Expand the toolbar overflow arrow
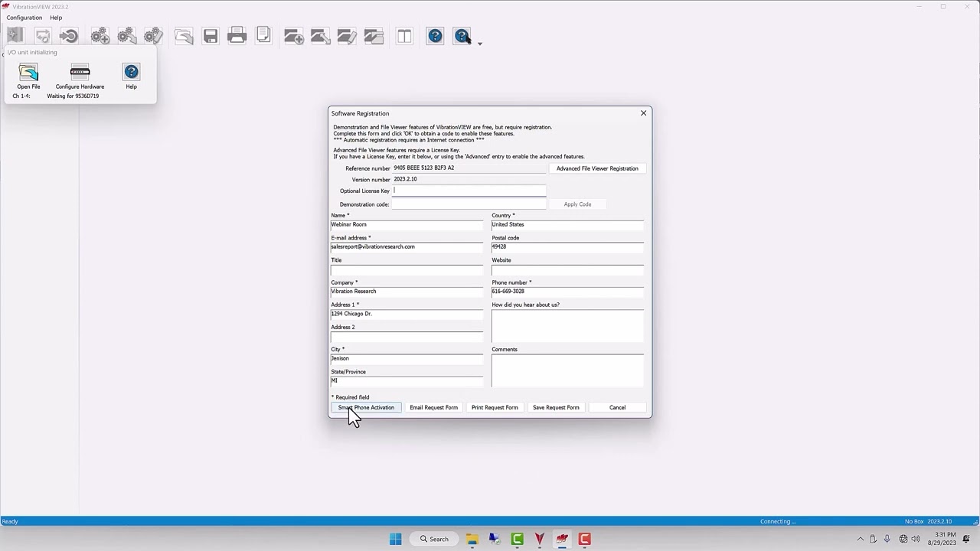The height and width of the screenshot is (551, 980). pyautogui.click(x=480, y=44)
